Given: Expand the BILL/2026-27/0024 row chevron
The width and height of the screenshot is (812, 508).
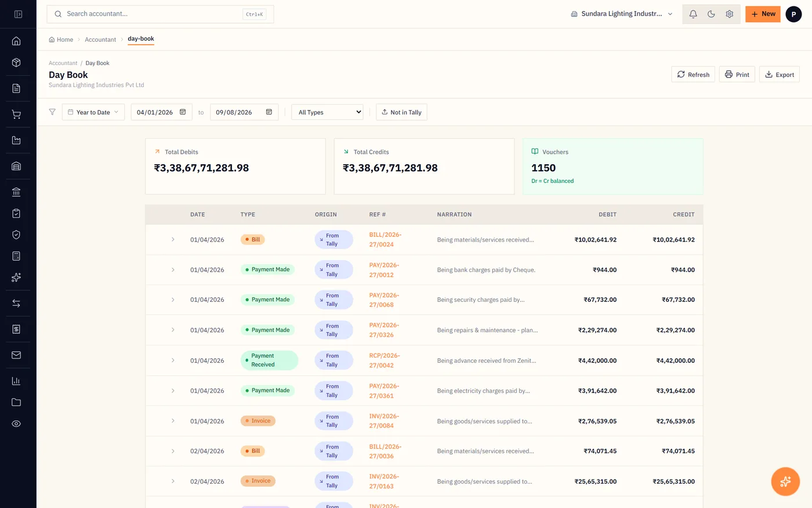Looking at the screenshot, I should [173, 239].
